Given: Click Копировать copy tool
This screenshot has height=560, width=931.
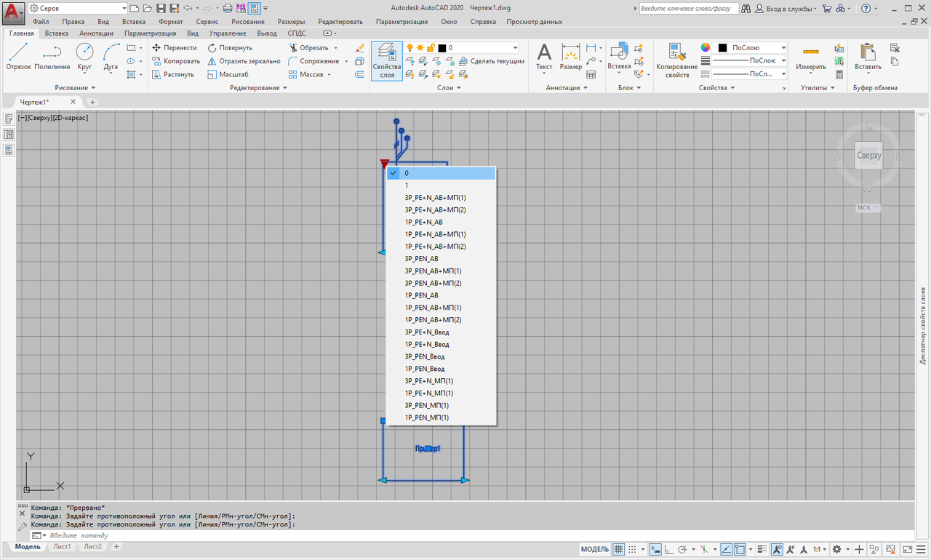Looking at the screenshot, I should coord(175,61).
